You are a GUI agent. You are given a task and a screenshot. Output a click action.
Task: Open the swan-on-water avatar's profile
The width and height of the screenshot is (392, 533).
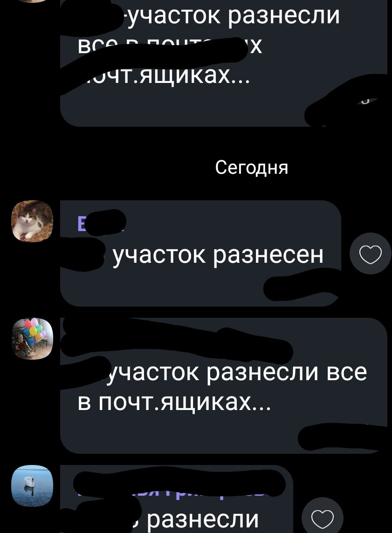pyautogui.click(x=32, y=486)
